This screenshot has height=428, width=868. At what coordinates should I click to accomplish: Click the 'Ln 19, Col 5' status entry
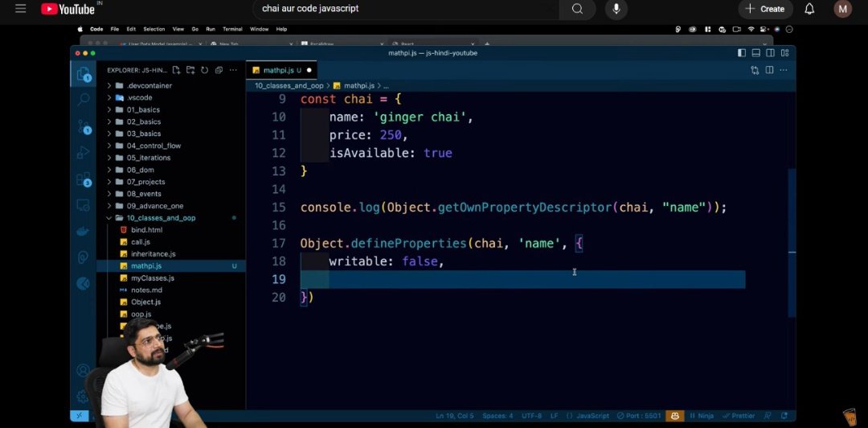pos(455,416)
